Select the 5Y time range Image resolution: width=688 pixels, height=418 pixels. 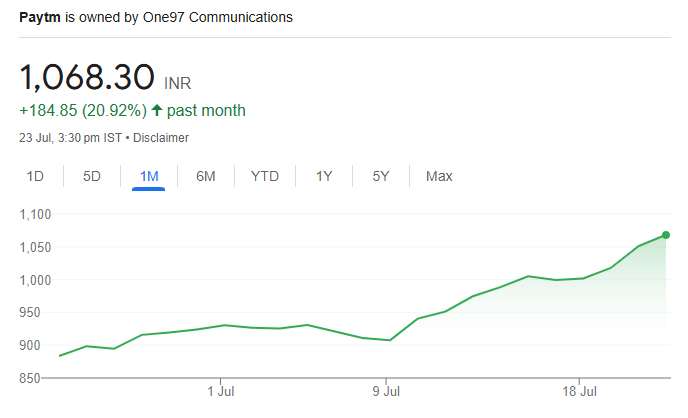(x=381, y=177)
